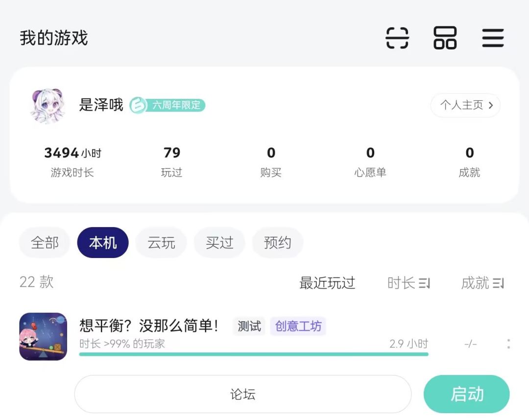Open the 论坛 forum button
This screenshot has width=529, height=420.
point(243,394)
